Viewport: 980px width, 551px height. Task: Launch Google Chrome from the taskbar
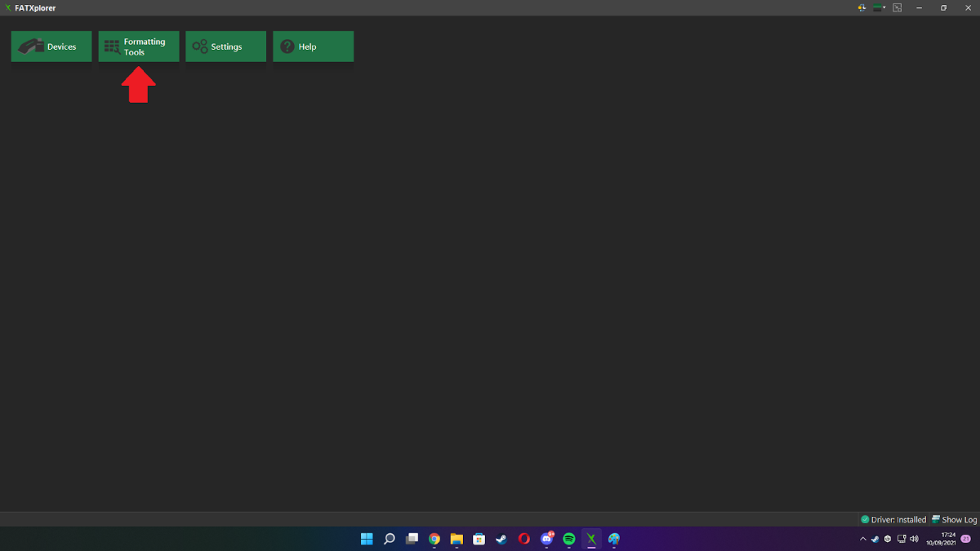coord(434,539)
